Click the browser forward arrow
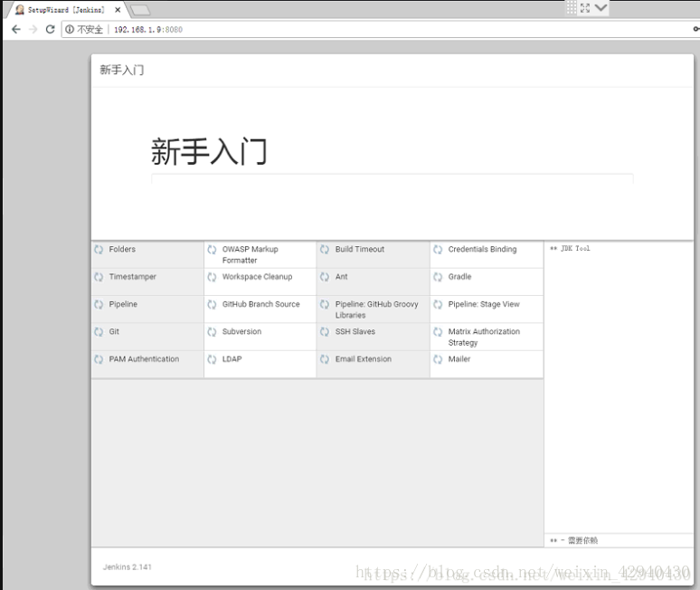 33,30
